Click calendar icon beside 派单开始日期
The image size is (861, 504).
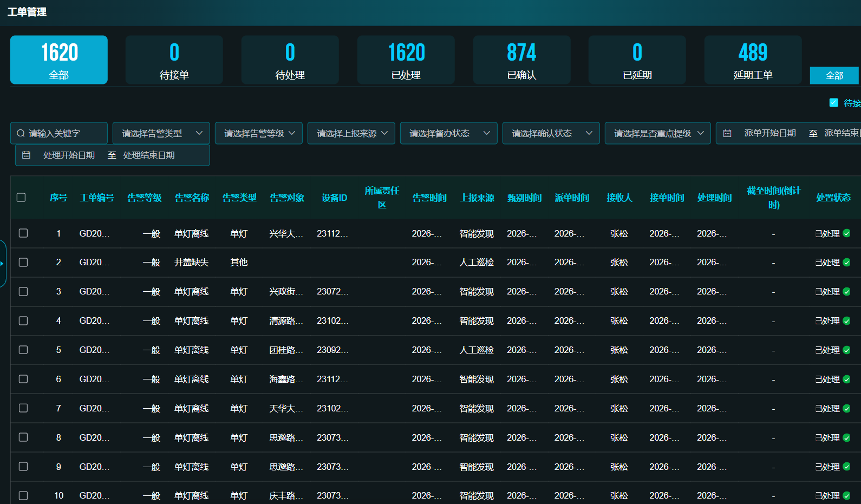727,133
